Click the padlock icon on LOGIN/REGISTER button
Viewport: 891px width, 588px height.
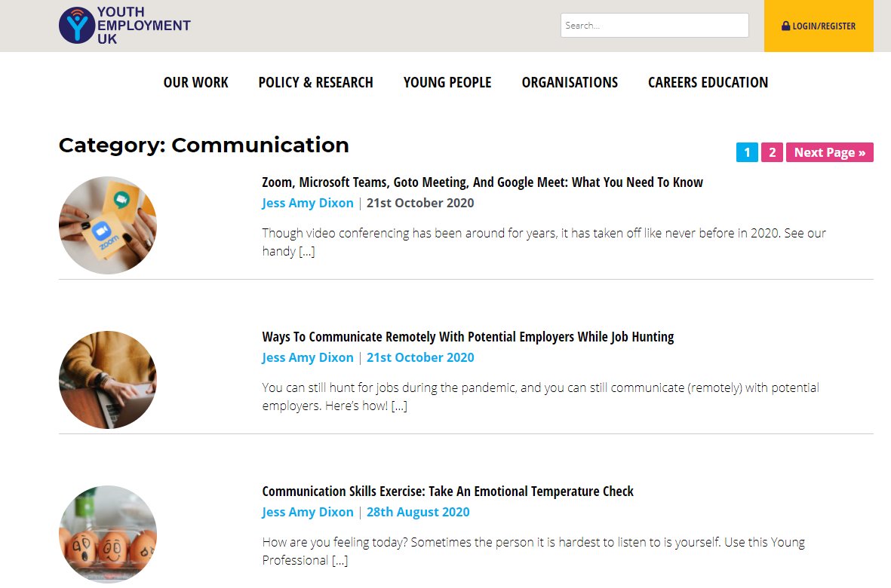[785, 25]
